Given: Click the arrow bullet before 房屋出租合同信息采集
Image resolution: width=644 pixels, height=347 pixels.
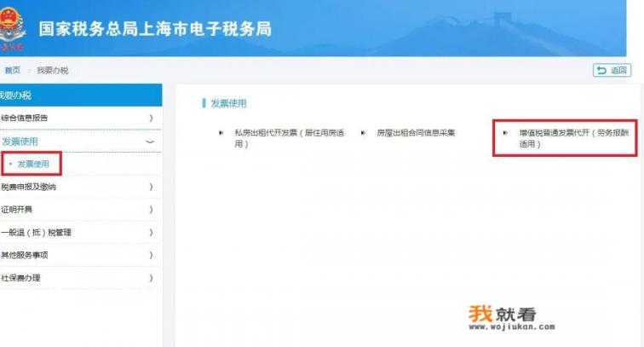Looking at the screenshot, I should [x=363, y=133].
